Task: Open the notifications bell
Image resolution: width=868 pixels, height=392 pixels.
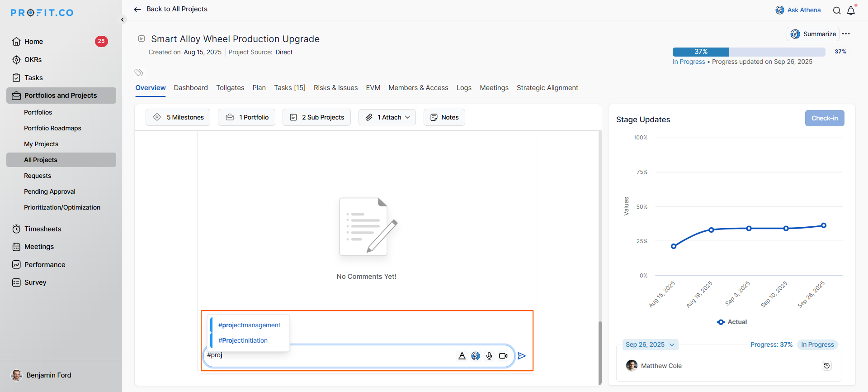Action: pos(851,10)
